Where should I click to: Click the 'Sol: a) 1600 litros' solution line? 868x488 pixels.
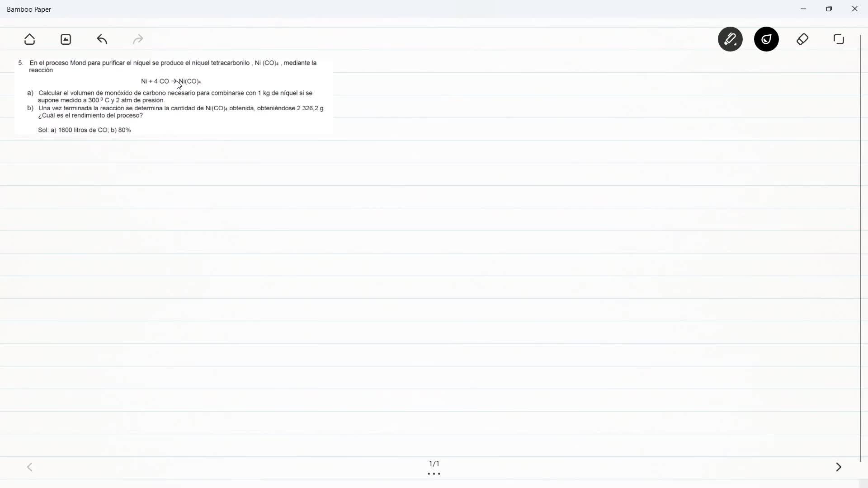click(85, 130)
